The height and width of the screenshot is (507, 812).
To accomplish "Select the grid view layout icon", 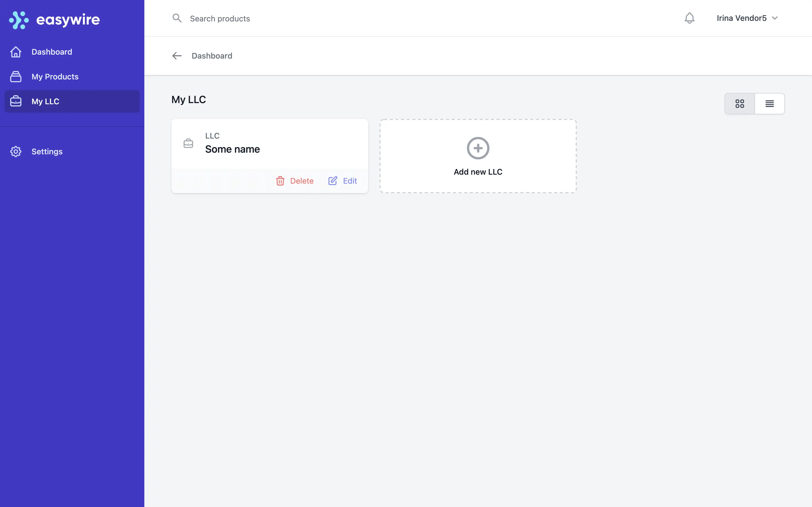I will pos(740,103).
